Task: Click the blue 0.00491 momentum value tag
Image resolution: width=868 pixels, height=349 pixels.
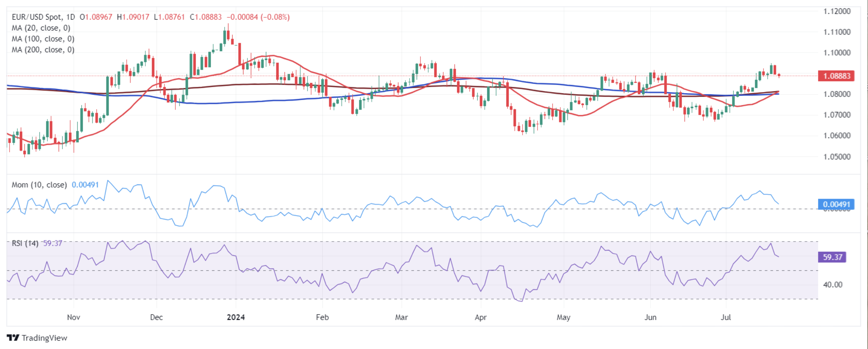Action: point(836,204)
